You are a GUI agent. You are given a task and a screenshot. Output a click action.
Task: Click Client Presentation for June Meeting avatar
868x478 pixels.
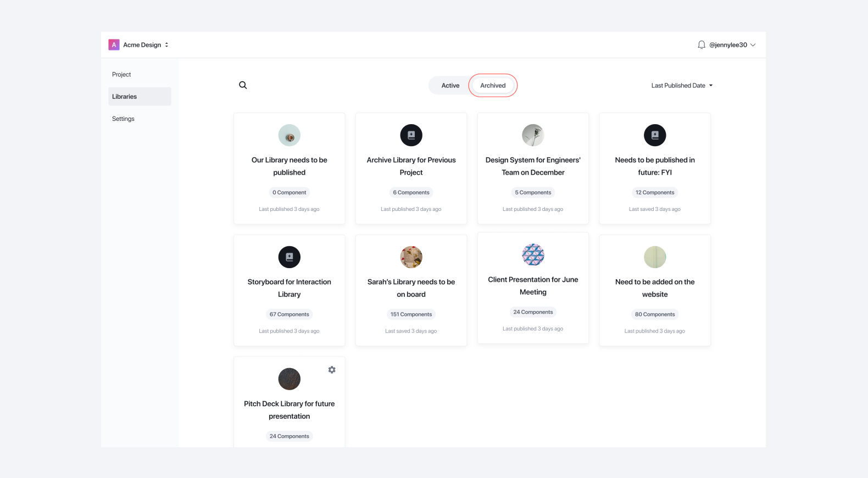point(533,255)
